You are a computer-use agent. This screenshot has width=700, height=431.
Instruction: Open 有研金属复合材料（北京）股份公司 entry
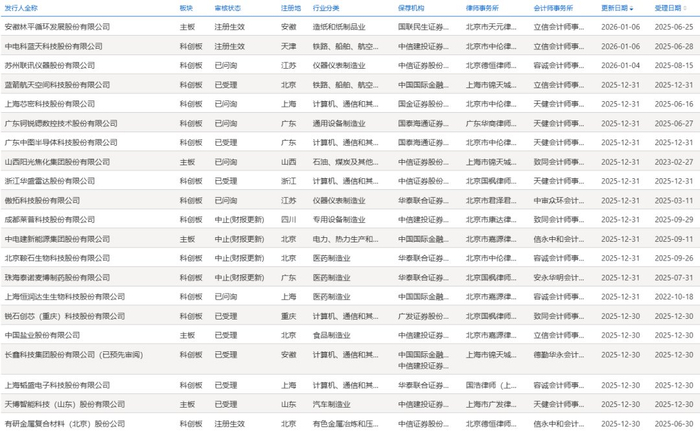tap(65, 424)
